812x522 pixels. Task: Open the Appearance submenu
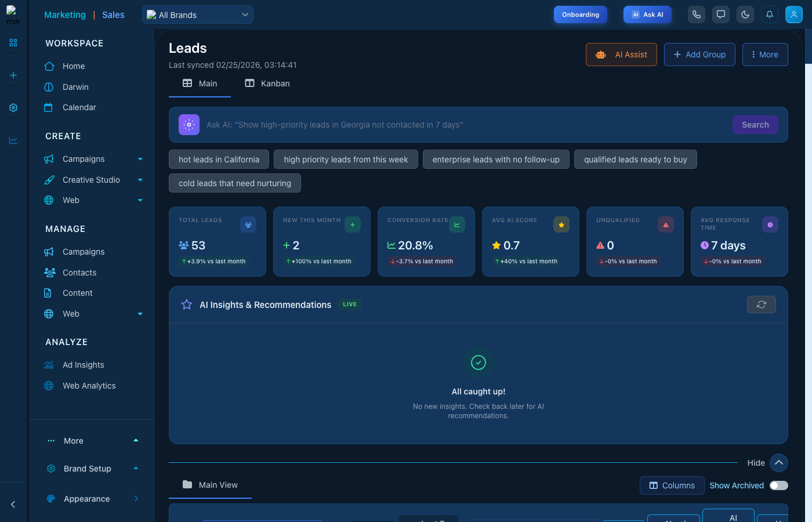[x=136, y=499]
